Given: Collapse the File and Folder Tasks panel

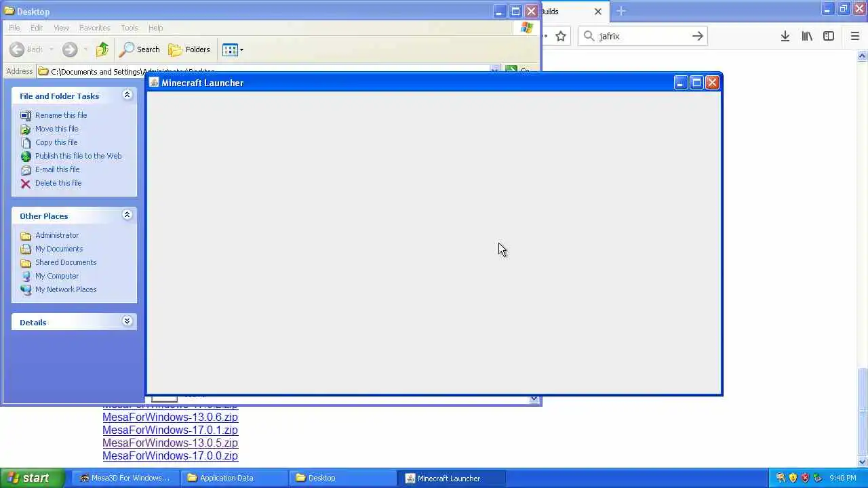Looking at the screenshot, I should tap(127, 95).
